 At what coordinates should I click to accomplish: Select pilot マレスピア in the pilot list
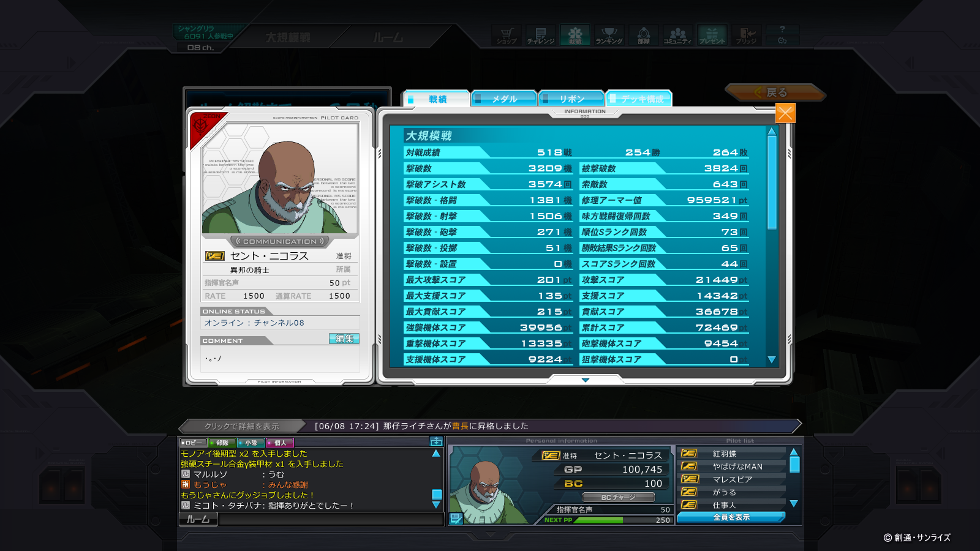733,479
